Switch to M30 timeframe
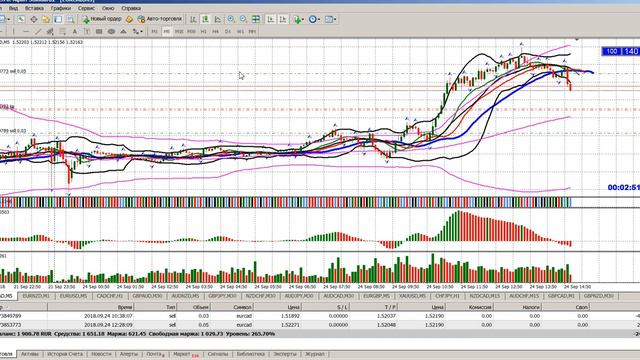Screen dimensions: 640x360 pos(191,31)
